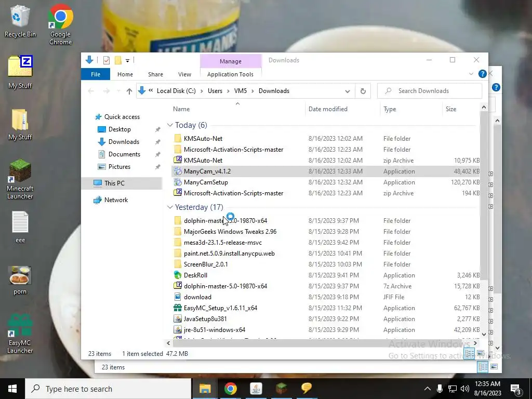This screenshot has height=399, width=532.
Task: Collapse the Yesterday (17) group
Action: (x=170, y=207)
